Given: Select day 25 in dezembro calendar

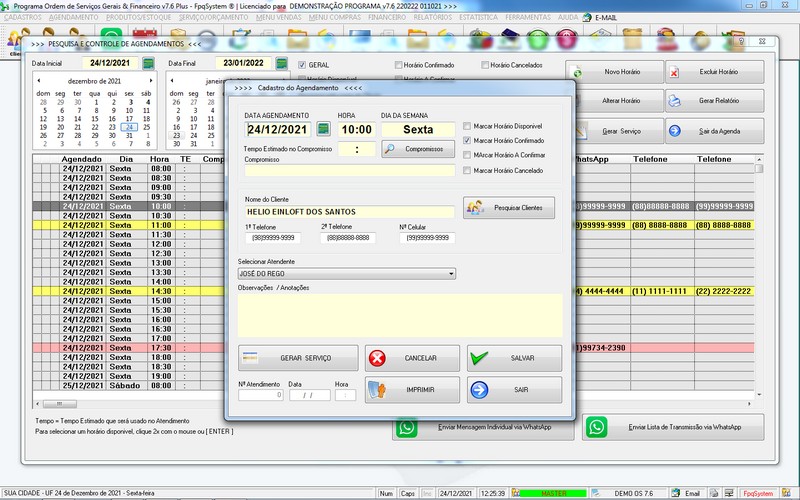Looking at the screenshot, I should pos(146,127).
